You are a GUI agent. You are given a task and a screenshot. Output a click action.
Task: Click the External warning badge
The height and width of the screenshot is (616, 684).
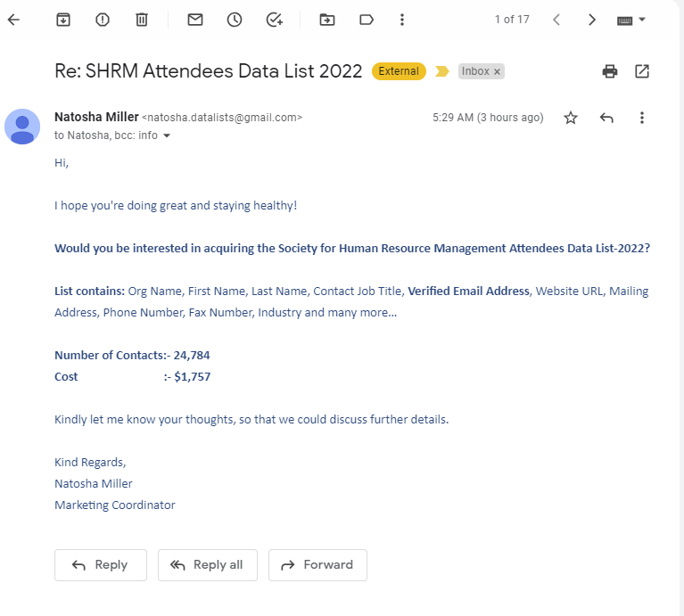coord(399,71)
